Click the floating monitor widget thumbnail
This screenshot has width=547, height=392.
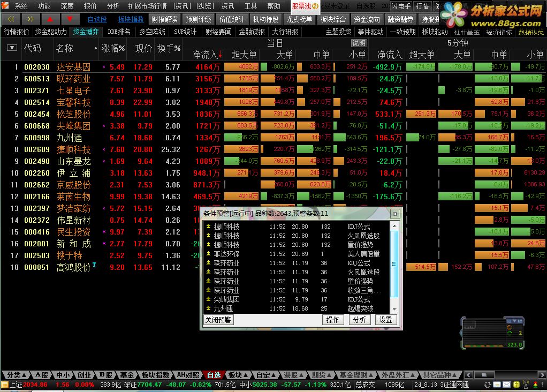[492, 333]
